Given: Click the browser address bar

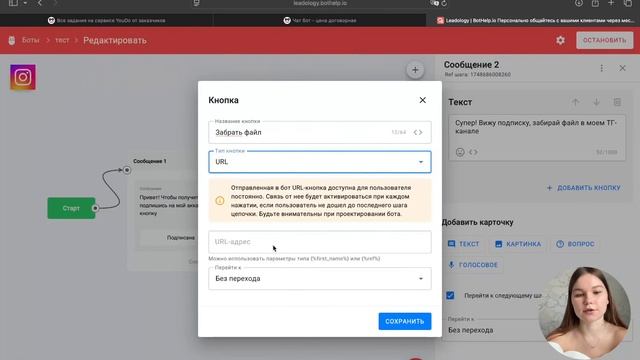Looking at the screenshot, I should pyautogui.click(x=320, y=3).
